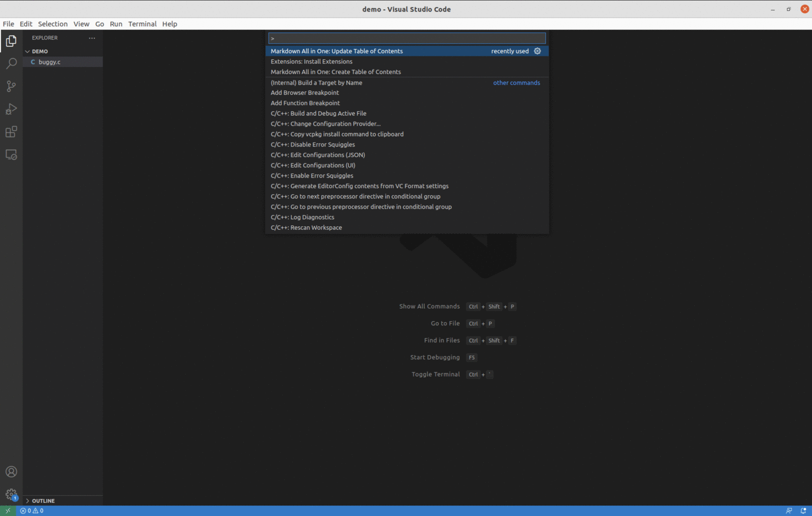Run the C/C++: Rescan Workspace command
Image resolution: width=812 pixels, height=516 pixels.
[307, 227]
